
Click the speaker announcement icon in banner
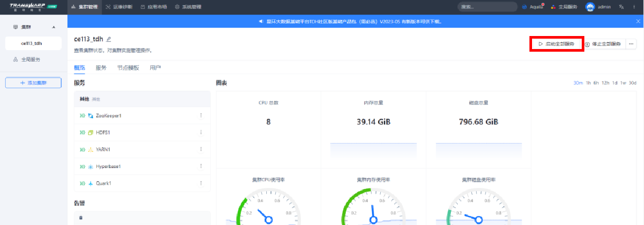262,22
